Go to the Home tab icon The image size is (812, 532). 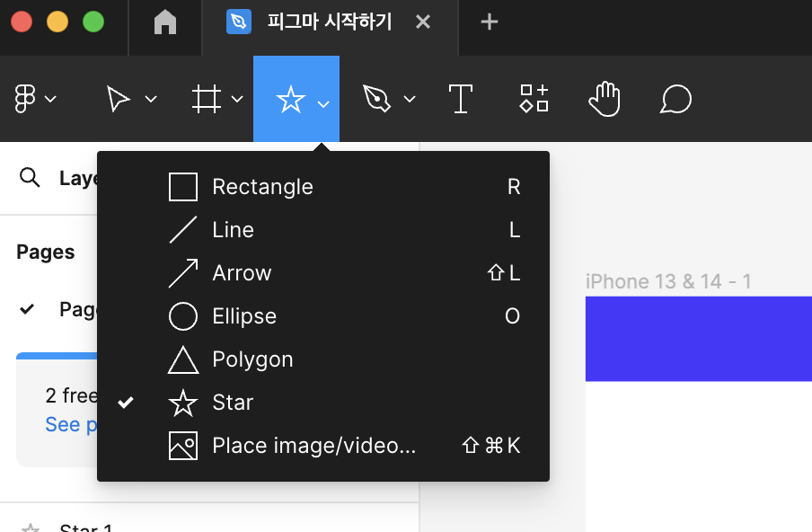coord(165,22)
